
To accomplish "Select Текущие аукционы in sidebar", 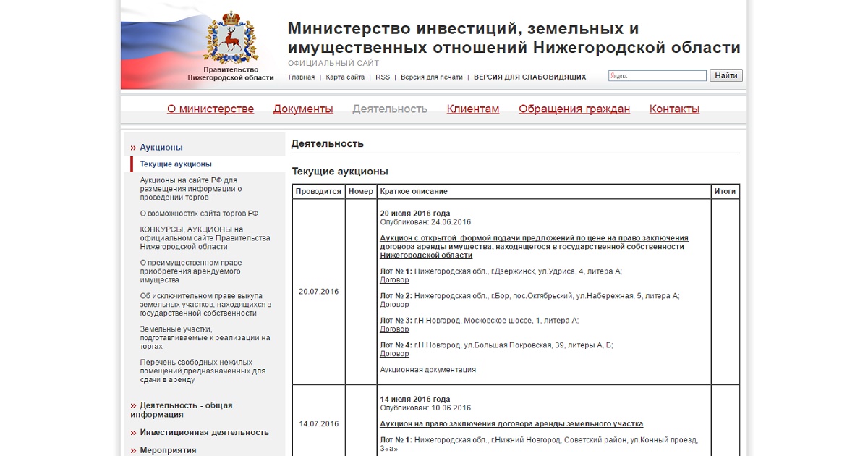I will click(x=176, y=164).
